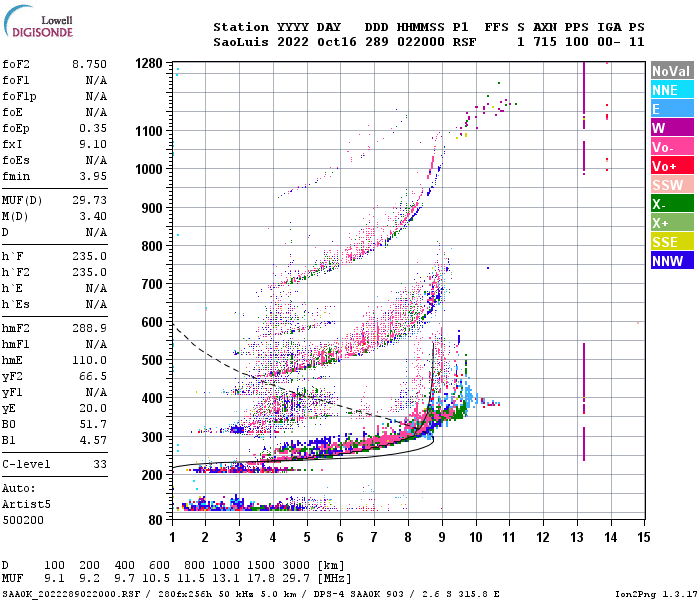Viewport: 700px width, 600px height.
Task: Select the SSW salmon legend swatch
Action: pos(672,185)
